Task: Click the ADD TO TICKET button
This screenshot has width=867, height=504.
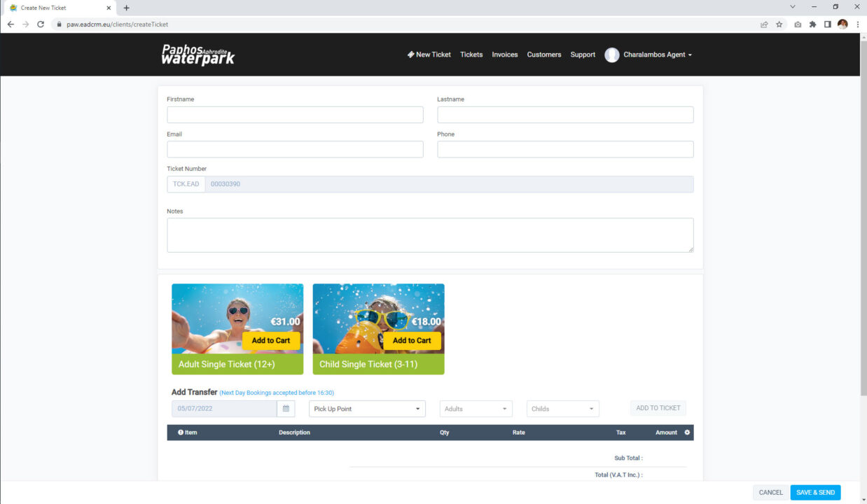Action: coord(658,408)
